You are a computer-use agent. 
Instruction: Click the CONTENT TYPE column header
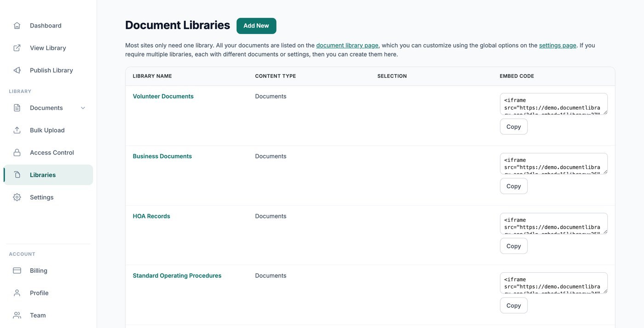pyautogui.click(x=276, y=76)
